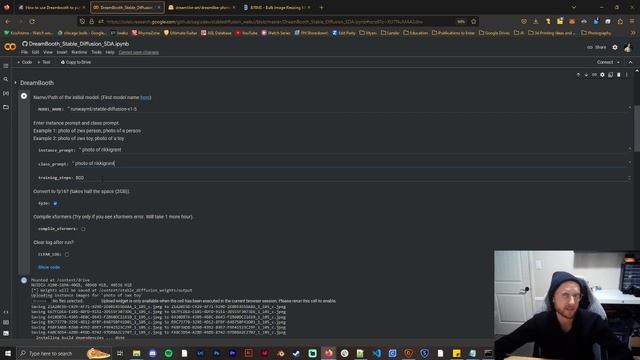Open the Insert menu

62,52
